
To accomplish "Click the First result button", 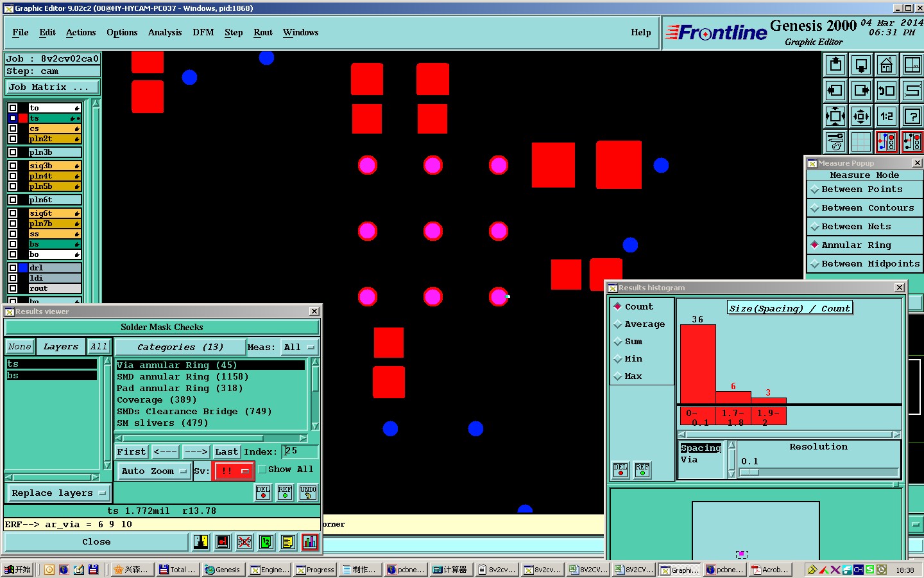I will (x=132, y=452).
